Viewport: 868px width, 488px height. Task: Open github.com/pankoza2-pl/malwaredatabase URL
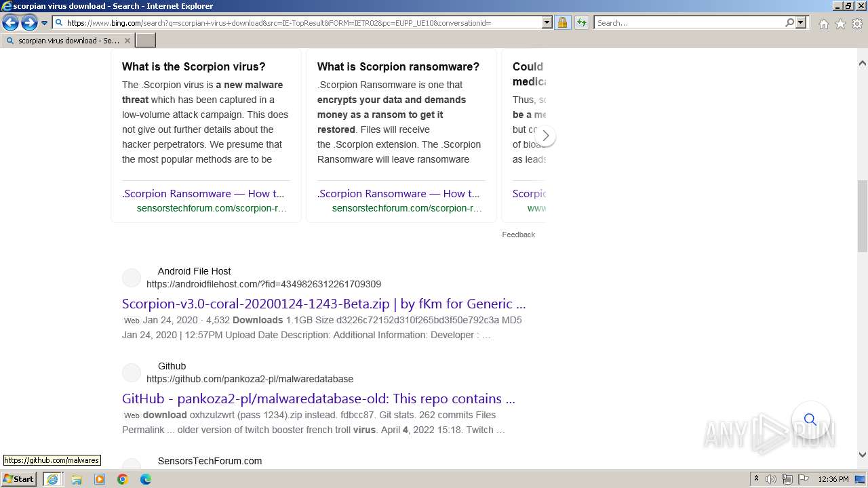click(x=250, y=379)
